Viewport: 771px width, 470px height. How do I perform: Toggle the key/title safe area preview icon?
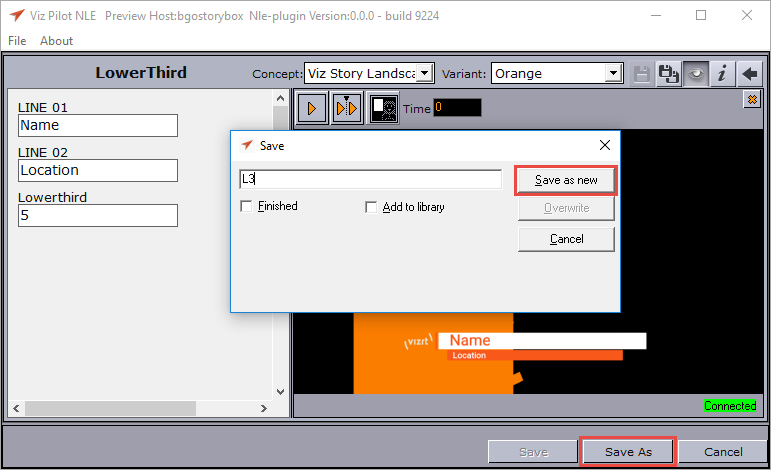pos(383,108)
